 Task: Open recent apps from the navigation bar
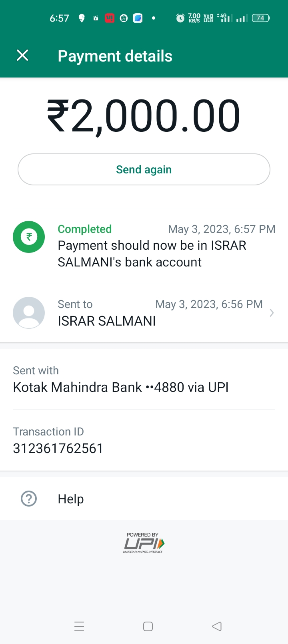point(79,626)
